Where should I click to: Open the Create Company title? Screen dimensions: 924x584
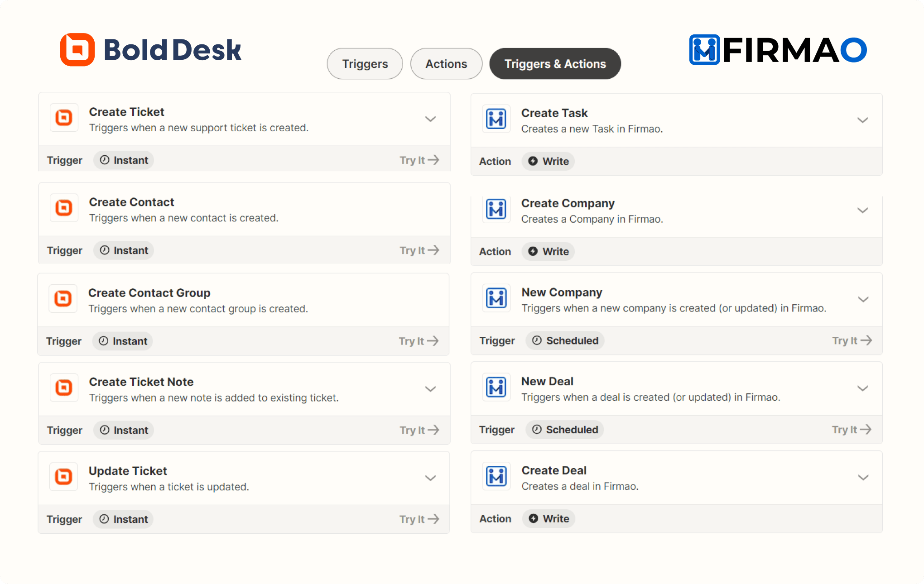coord(568,203)
